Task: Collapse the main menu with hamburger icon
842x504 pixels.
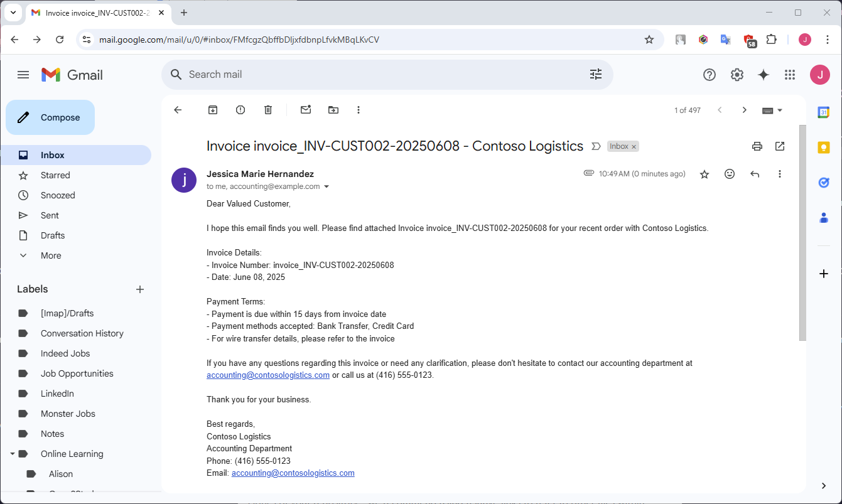Action: [23, 75]
